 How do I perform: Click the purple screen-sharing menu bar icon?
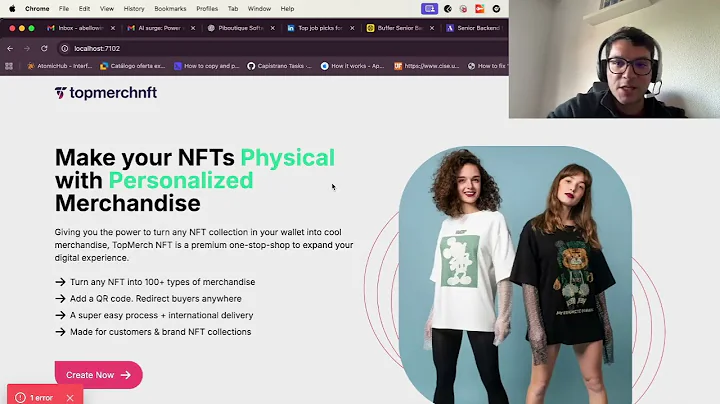tap(429, 9)
